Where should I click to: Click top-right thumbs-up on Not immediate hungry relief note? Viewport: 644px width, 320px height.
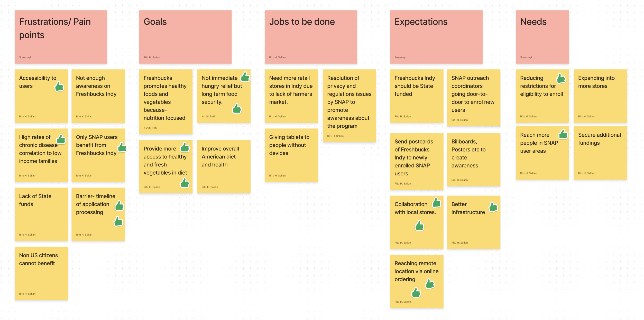click(x=245, y=77)
